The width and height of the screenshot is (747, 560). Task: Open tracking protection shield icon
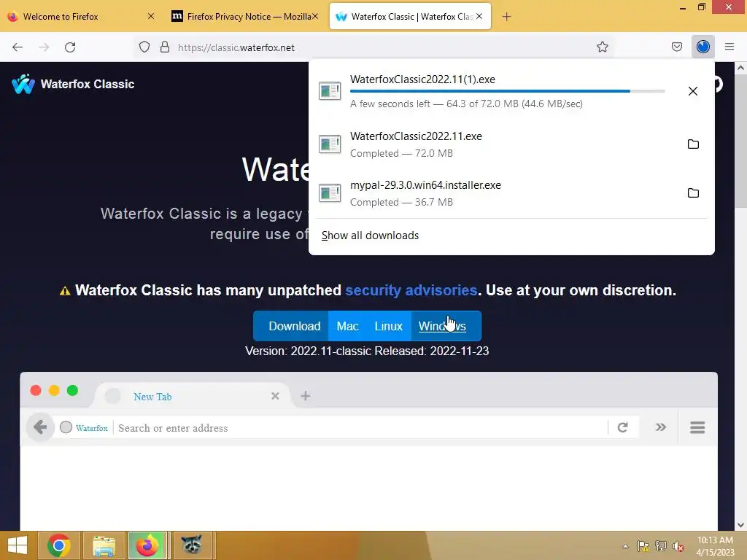point(144,47)
